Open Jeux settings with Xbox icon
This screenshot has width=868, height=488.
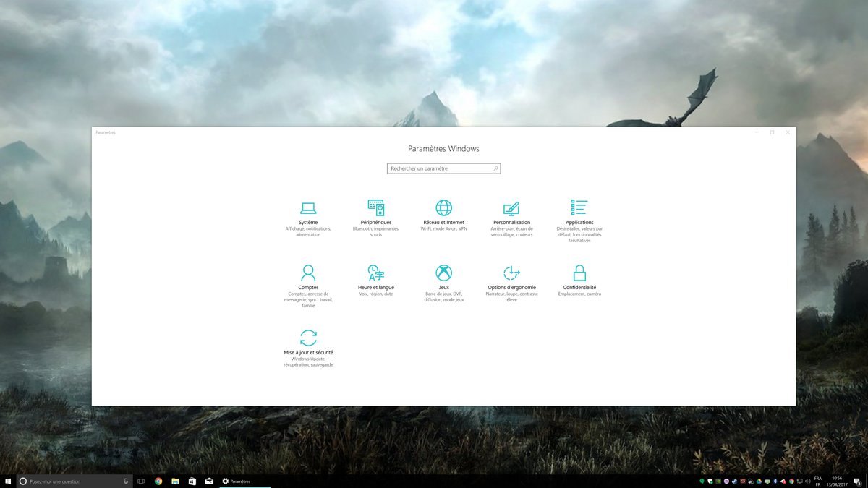tap(442, 278)
